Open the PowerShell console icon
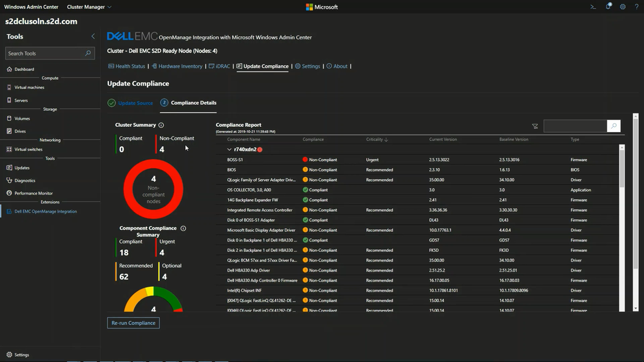644x362 pixels. (x=592, y=7)
